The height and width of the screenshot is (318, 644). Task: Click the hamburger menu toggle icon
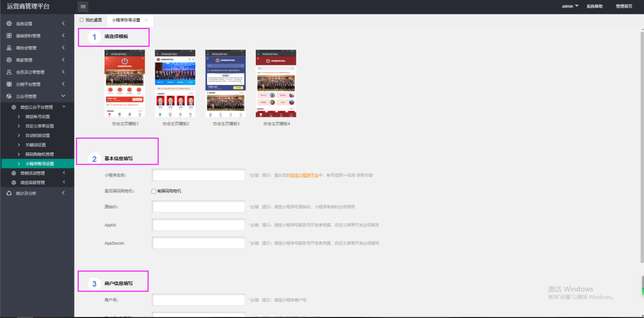(x=83, y=7)
